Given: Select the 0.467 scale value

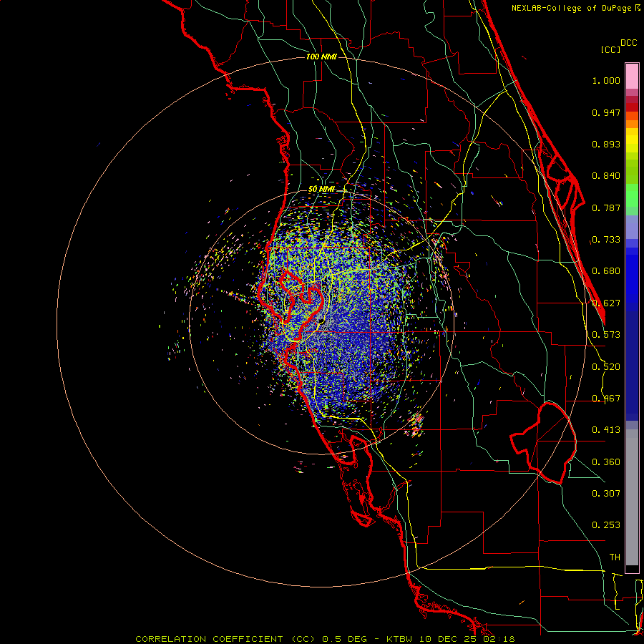Looking at the screenshot, I should (606, 399).
